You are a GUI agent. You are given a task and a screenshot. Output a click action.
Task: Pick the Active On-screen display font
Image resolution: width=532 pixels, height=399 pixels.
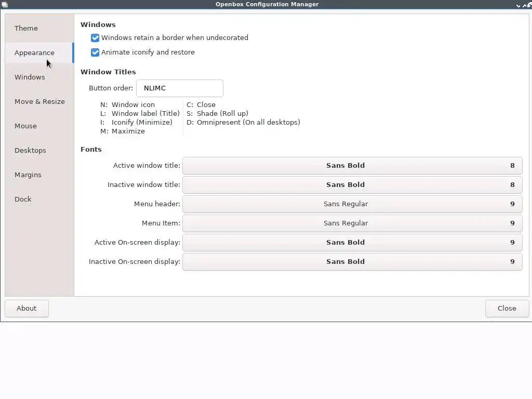click(x=352, y=243)
